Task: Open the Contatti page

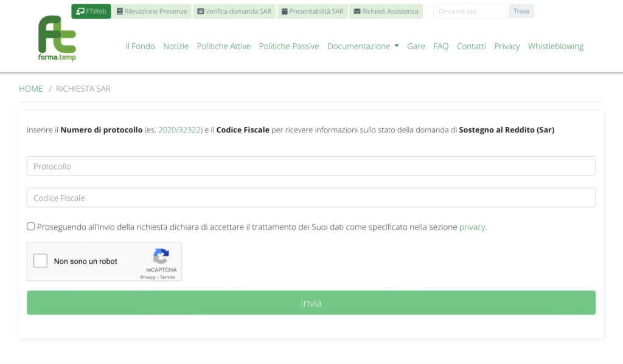Action: click(472, 46)
